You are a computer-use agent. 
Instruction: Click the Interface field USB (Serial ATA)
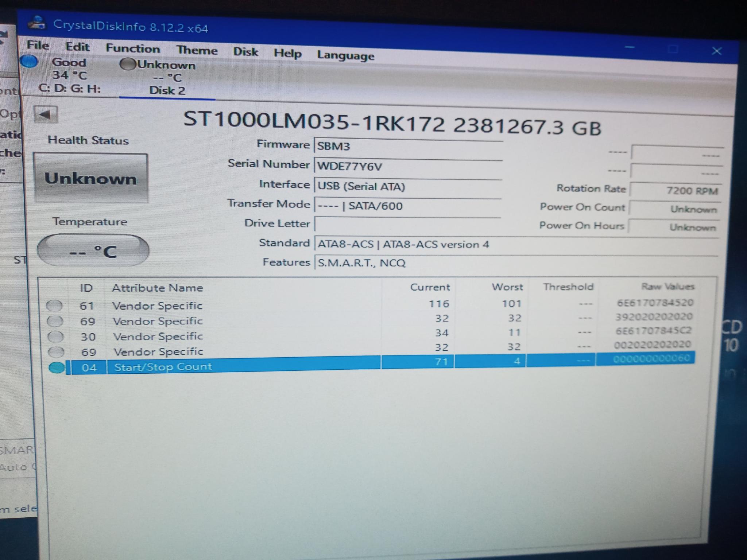(407, 186)
